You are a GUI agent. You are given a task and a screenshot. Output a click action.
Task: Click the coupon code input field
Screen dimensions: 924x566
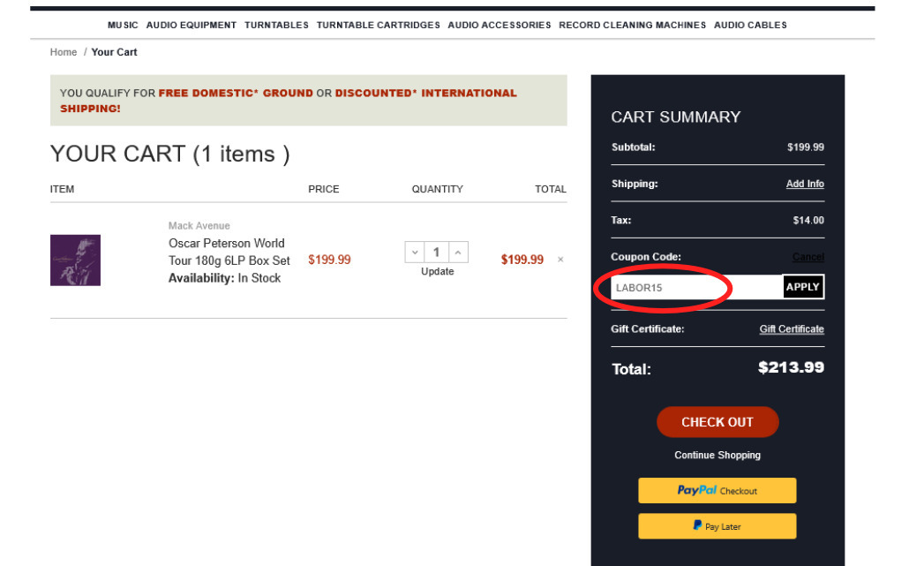click(696, 287)
